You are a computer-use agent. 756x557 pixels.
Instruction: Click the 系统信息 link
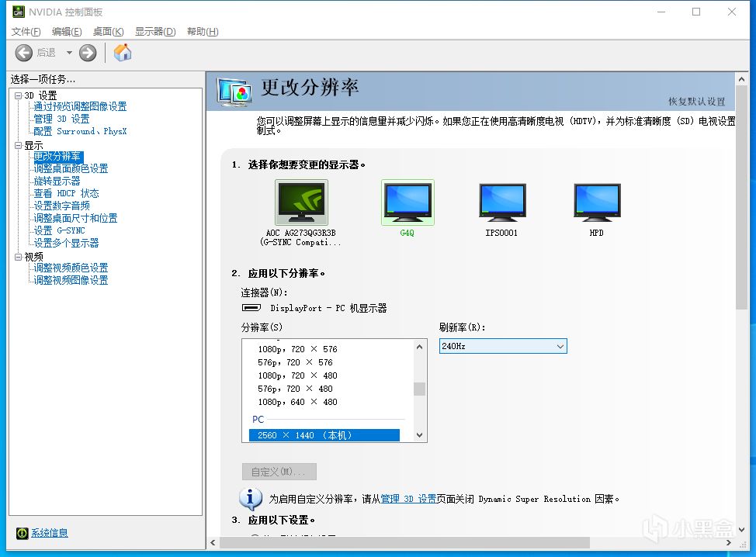(50, 533)
